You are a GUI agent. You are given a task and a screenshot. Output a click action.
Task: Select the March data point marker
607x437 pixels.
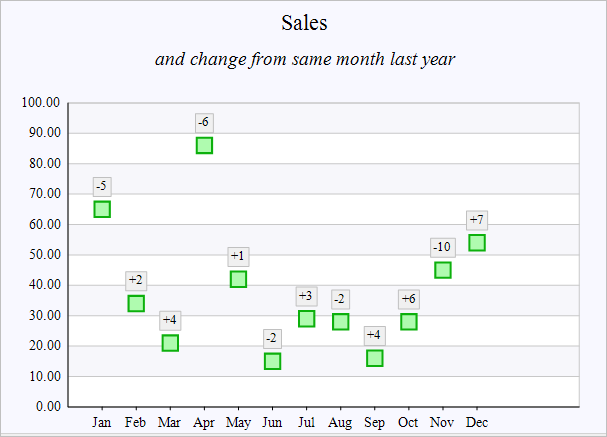[170, 343]
